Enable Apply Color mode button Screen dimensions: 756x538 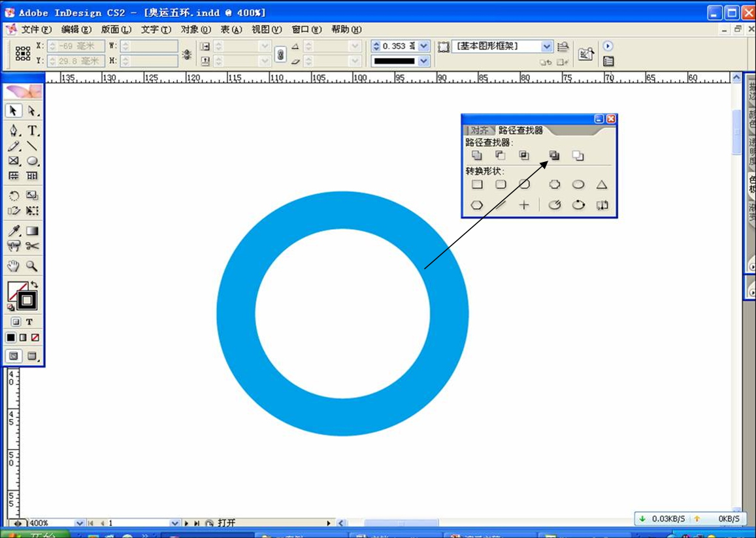(x=10, y=338)
